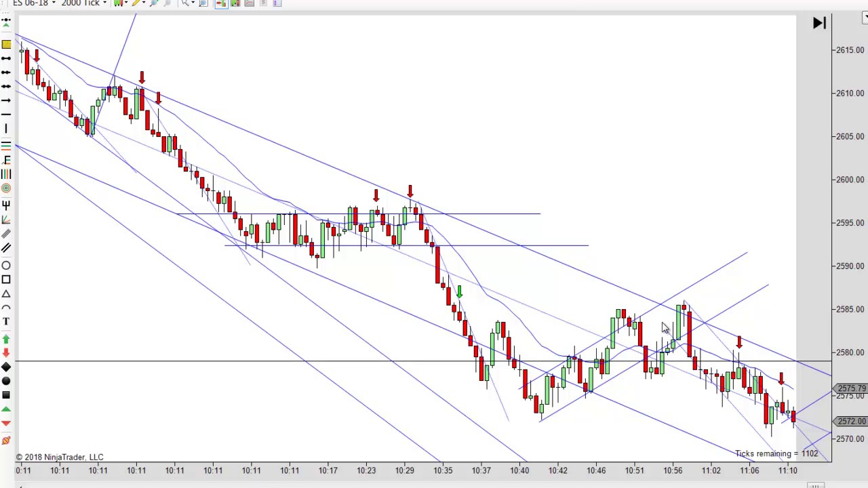
Task: Select the green Regression Channel tool
Action: coord(6,145)
